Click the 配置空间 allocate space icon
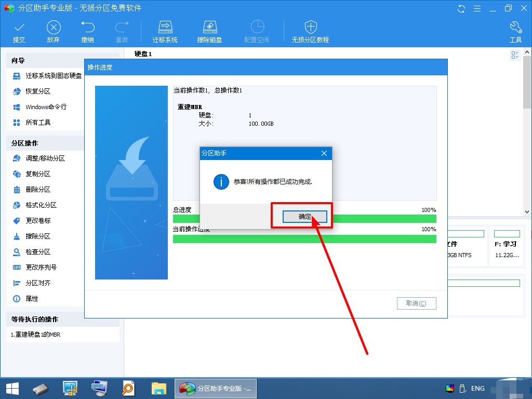This screenshot has width=532, height=399. click(x=257, y=32)
